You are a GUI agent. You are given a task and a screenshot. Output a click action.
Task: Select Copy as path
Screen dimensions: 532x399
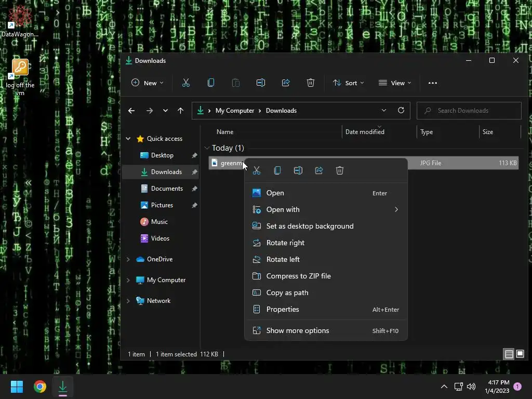click(x=326, y=293)
